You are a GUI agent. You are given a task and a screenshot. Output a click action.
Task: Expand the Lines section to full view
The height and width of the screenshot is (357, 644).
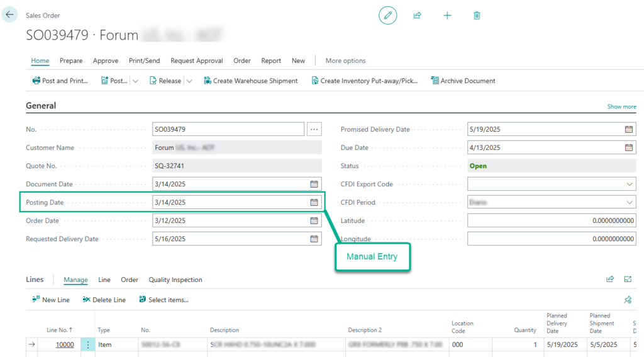[x=628, y=280]
